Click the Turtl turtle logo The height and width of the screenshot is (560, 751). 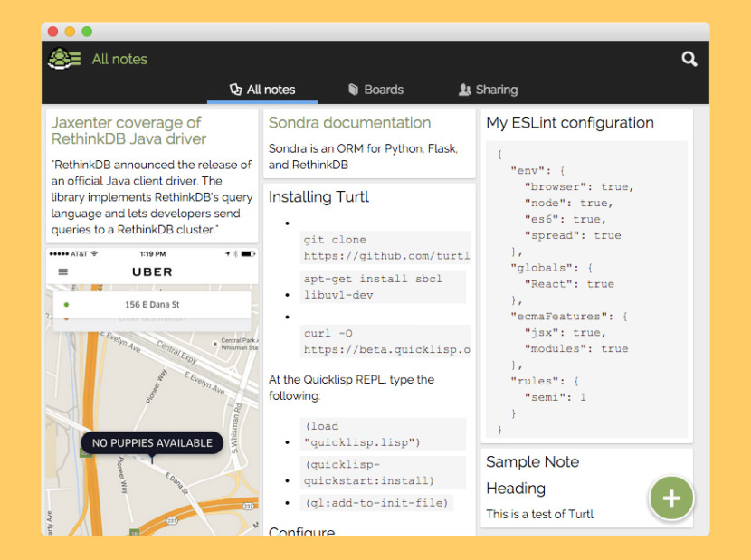pyautogui.click(x=62, y=59)
